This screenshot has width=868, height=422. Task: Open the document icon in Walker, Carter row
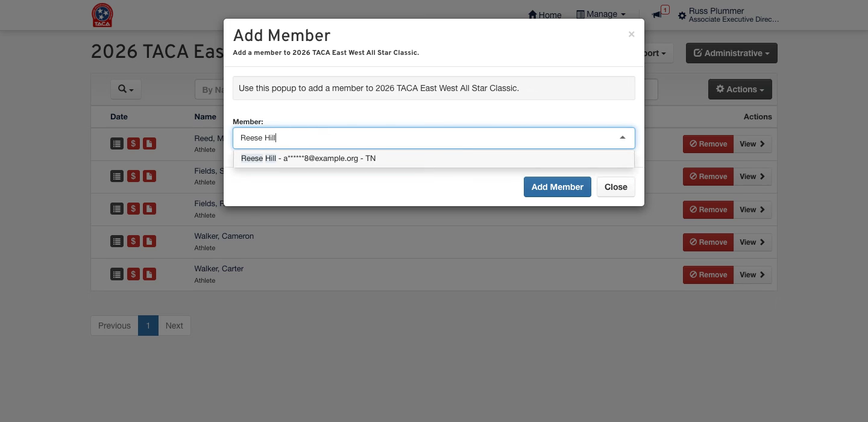149,274
